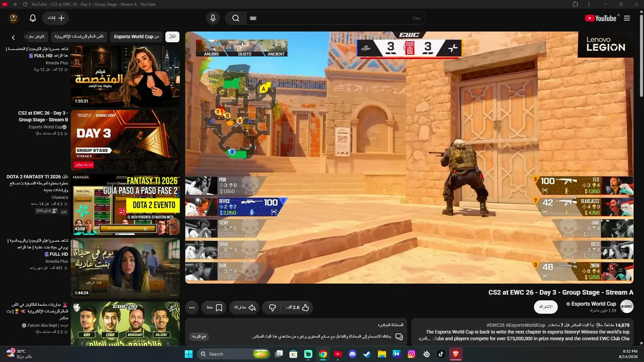Click the Create button with plus icon
Viewport: 644px width, 362px height.
56,18
